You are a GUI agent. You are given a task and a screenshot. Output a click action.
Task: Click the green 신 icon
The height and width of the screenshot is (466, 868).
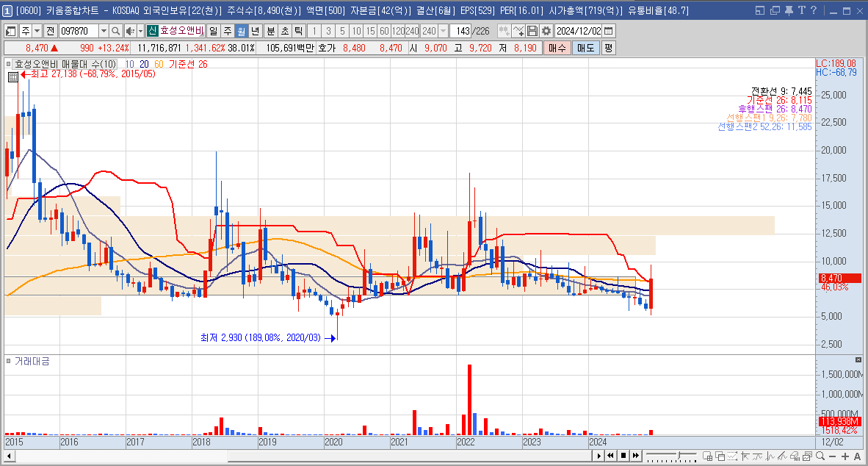(x=152, y=31)
